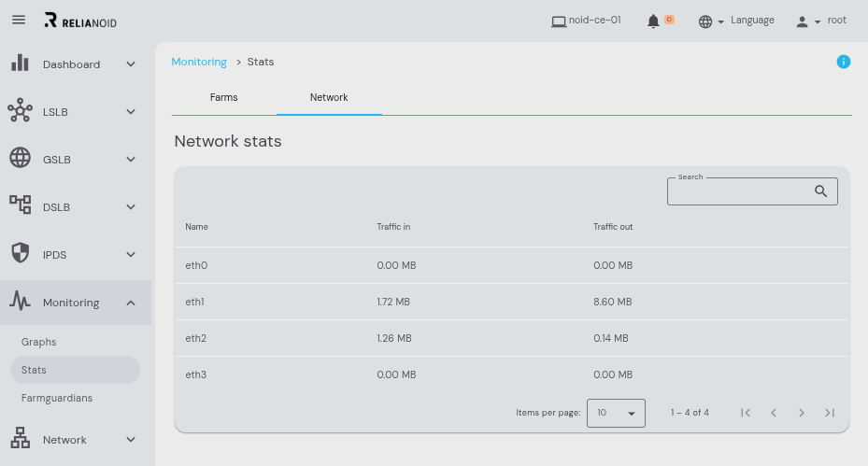
Task: Select the eth1 row name
Action: 194,303
